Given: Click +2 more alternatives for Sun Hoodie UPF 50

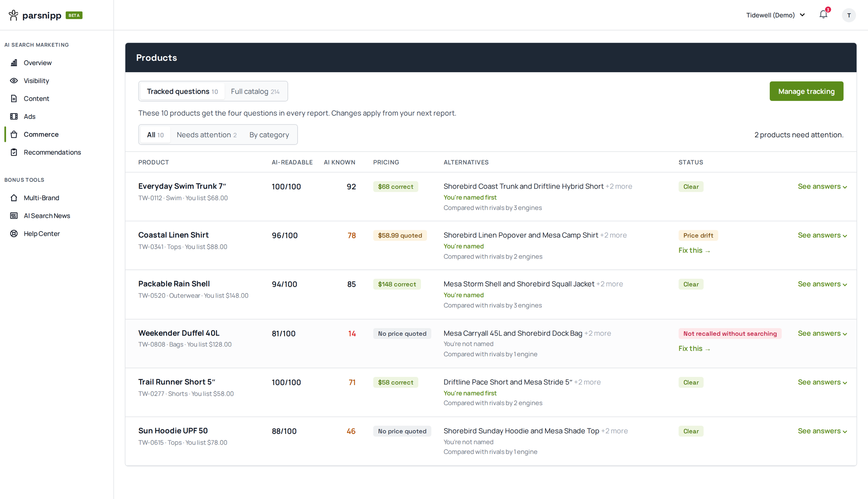Looking at the screenshot, I should click(x=614, y=431).
